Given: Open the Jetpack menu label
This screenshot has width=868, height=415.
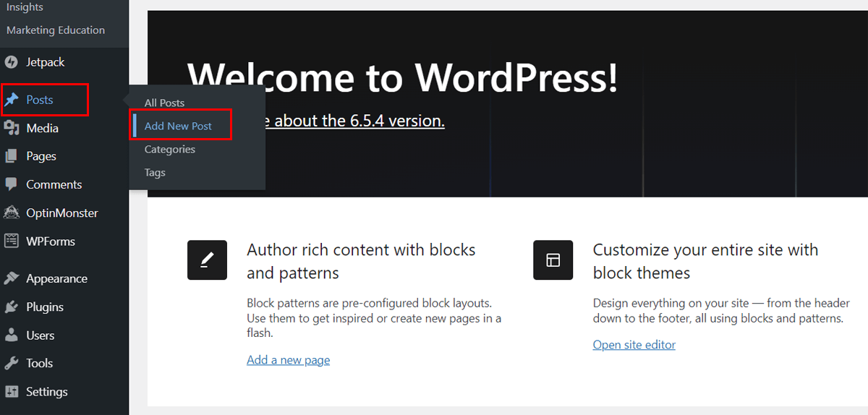Looking at the screenshot, I should pos(46,62).
